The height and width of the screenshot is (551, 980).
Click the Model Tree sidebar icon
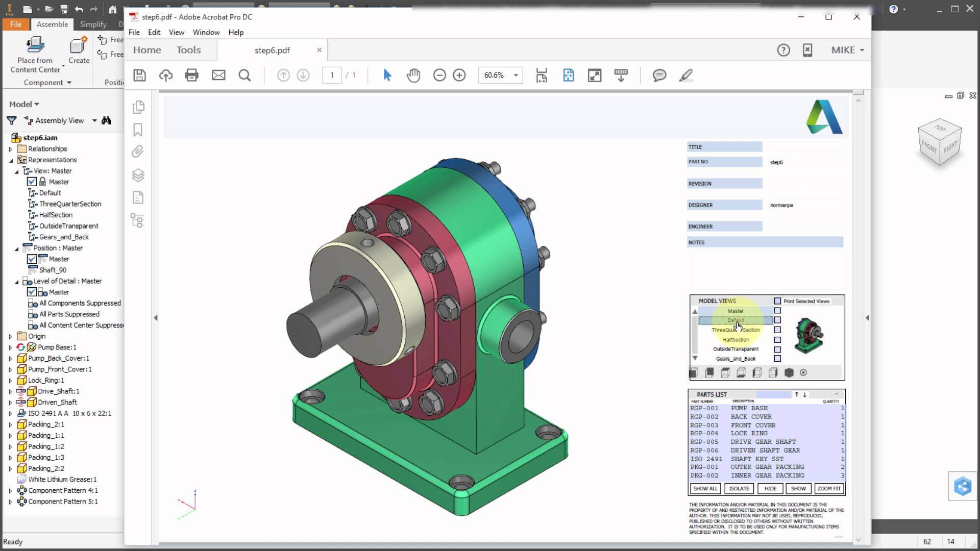[138, 220]
